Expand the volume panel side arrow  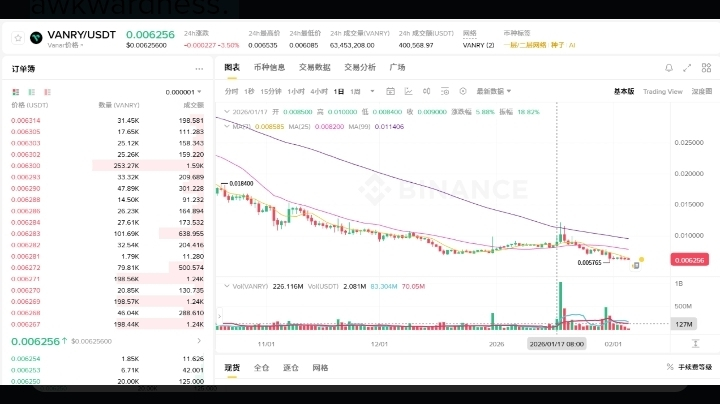click(x=219, y=316)
